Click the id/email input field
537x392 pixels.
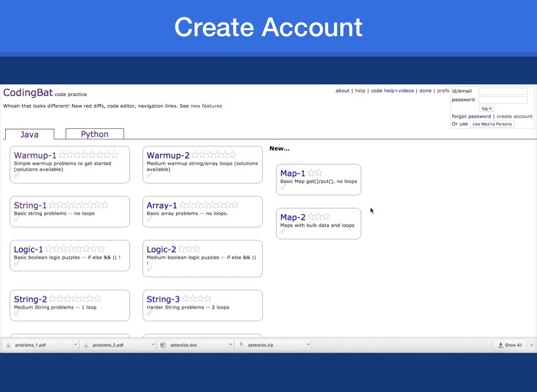503,91
